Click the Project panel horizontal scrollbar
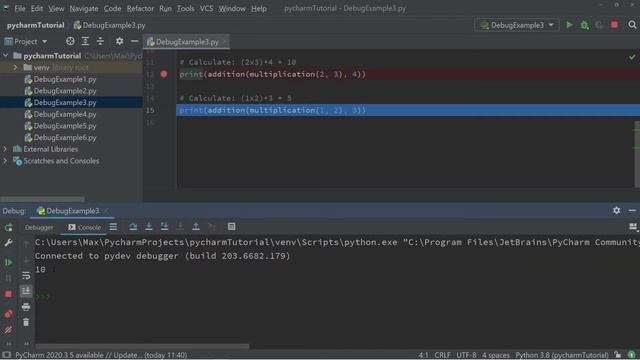 (x=42, y=199)
